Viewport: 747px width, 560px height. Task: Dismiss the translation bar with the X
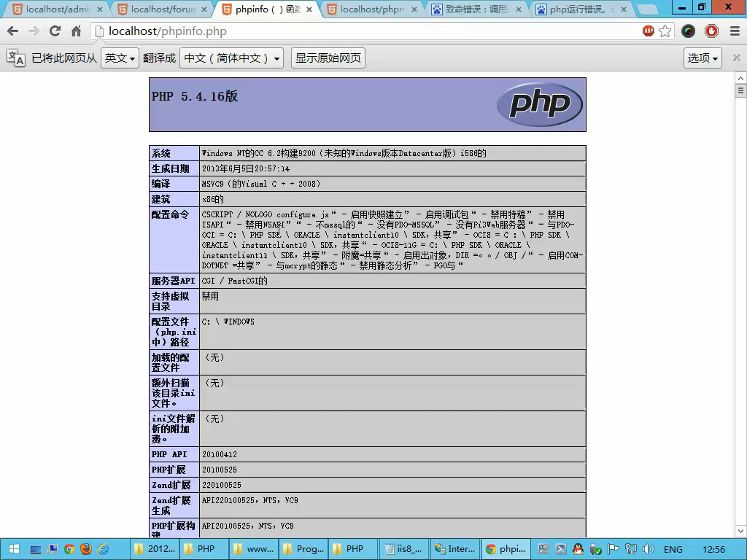coord(736,58)
